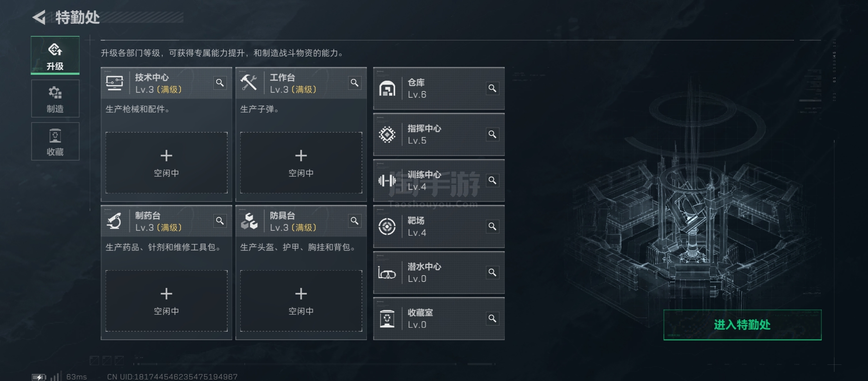This screenshot has width=868, height=381.
Task: Select the 仓库 Lv.6 department row
Action: [x=434, y=89]
